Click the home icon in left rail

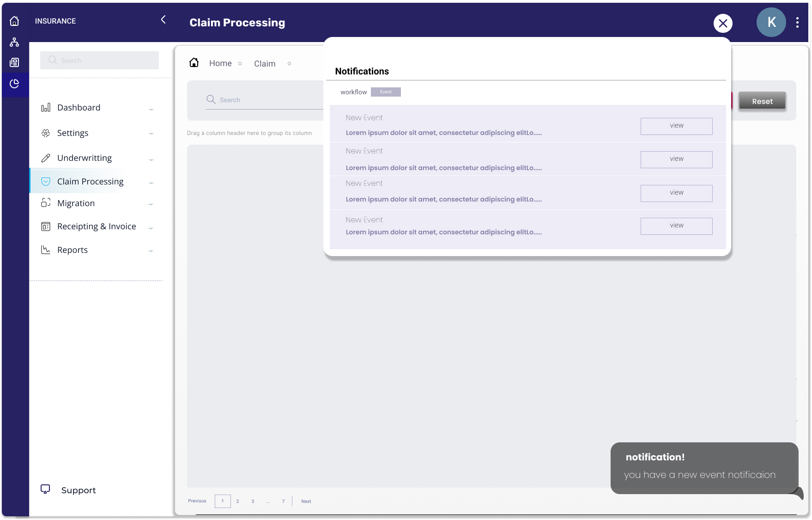point(14,21)
